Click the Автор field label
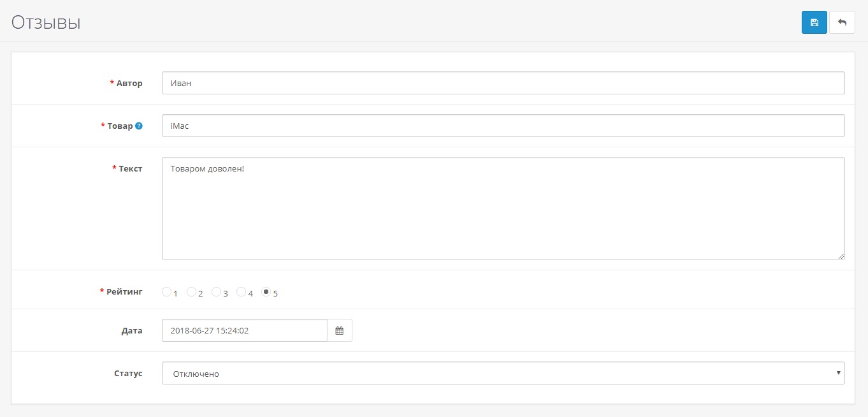 pyautogui.click(x=129, y=84)
